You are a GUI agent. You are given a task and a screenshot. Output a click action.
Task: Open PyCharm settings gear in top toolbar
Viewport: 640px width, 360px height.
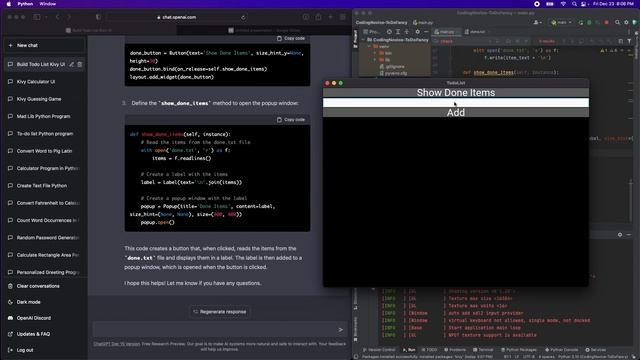pyautogui.click(x=626, y=23)
